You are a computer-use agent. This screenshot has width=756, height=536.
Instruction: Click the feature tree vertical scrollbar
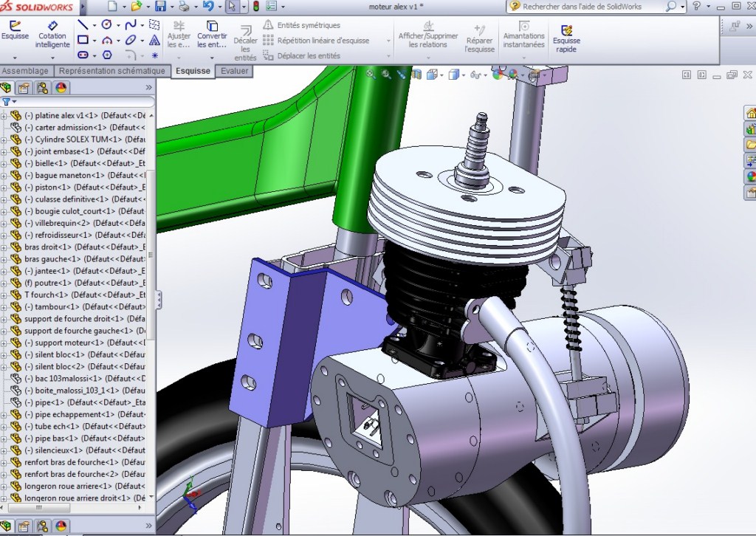(x=151, y=255)
